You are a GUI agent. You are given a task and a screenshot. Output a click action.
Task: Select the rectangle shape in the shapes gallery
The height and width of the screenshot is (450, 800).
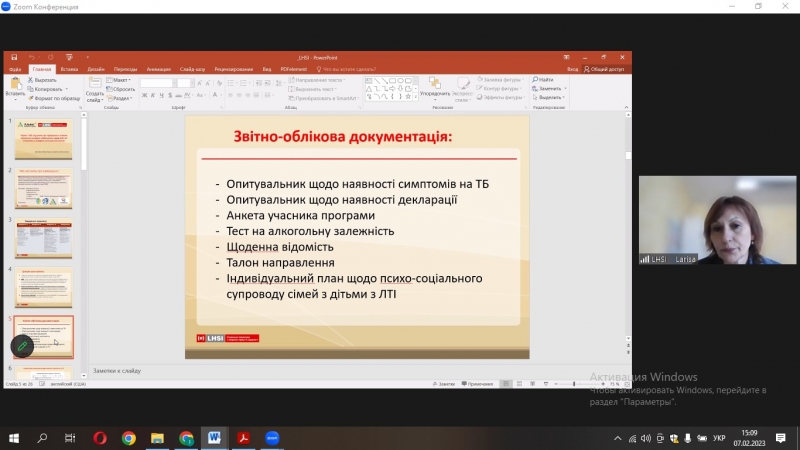point(392,81)
